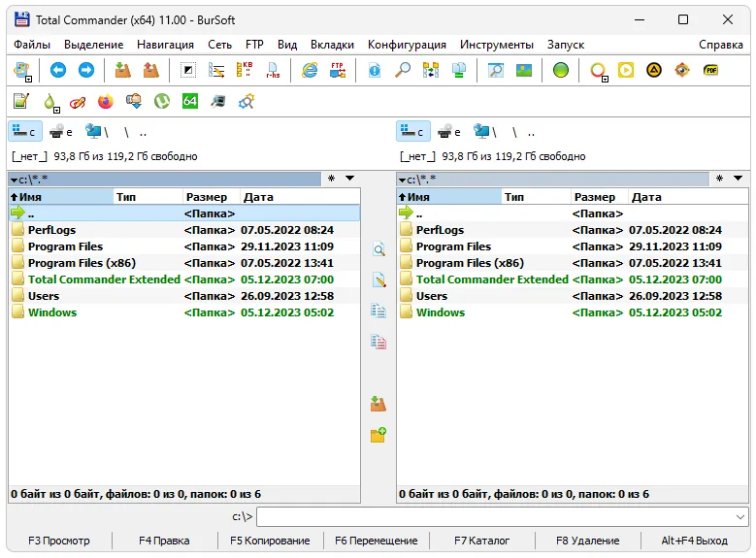Click the F6 Перемещение button
756x558 pixels.
377,541
